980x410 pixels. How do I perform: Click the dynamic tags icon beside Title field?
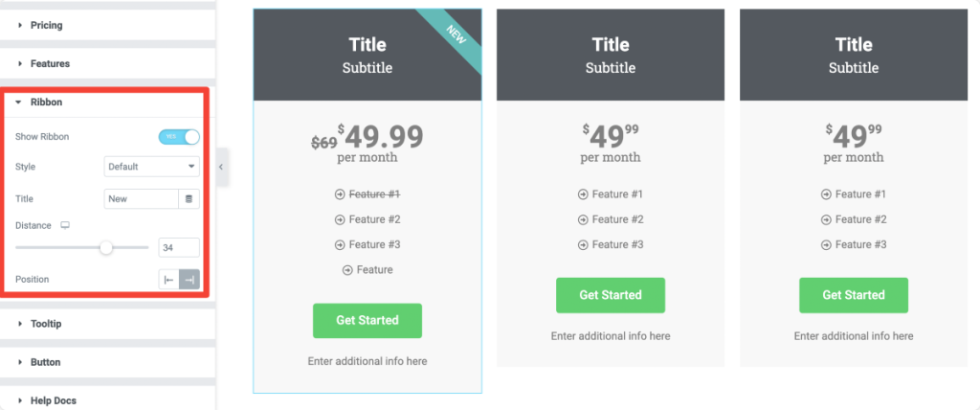pyautogui.click(x=189, y=199)
